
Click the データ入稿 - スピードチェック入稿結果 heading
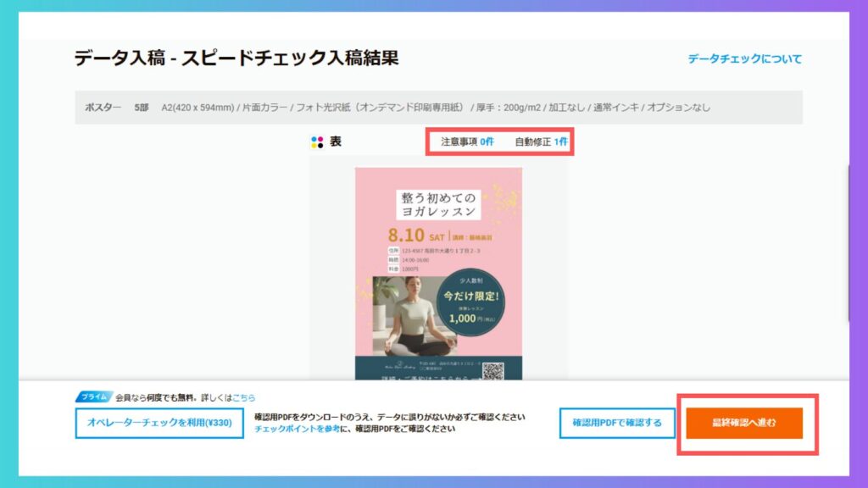[236, 58]
